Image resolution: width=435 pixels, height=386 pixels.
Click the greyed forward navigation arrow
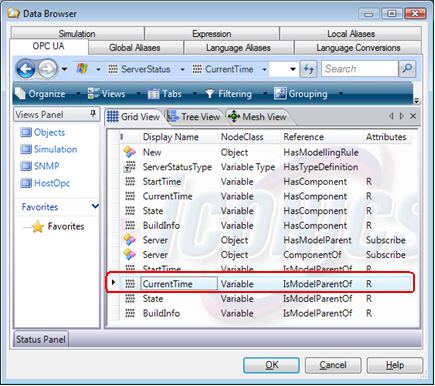click(48, 69)
